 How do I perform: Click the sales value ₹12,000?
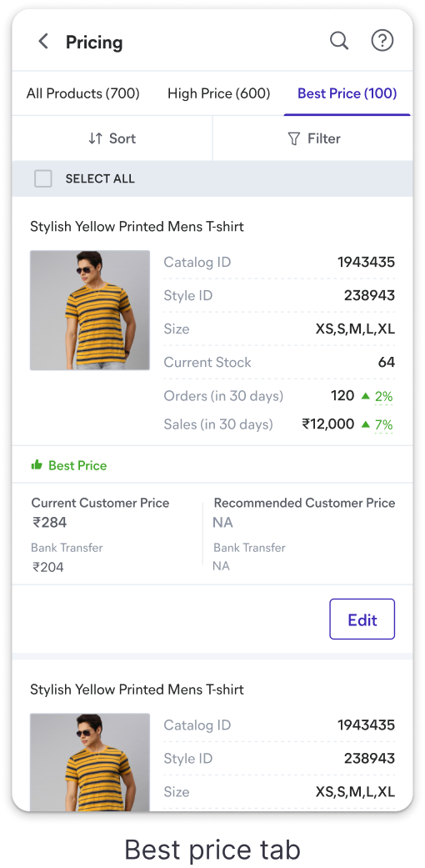328,424
